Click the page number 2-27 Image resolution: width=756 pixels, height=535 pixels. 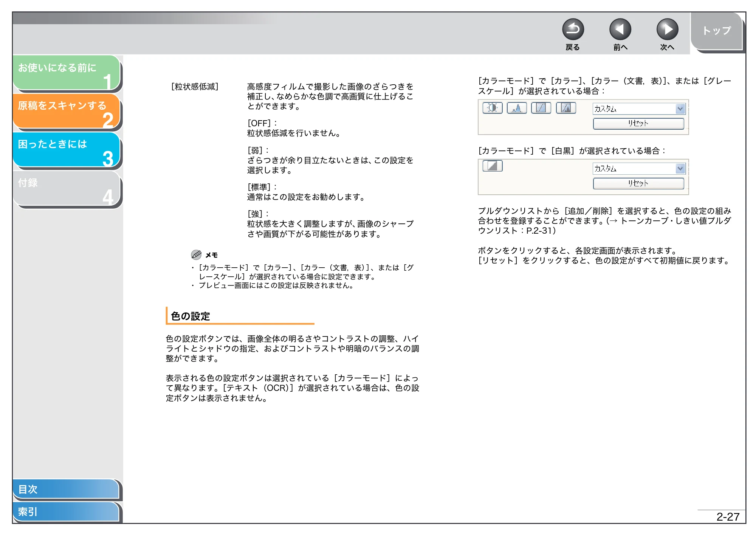[728, 517]
